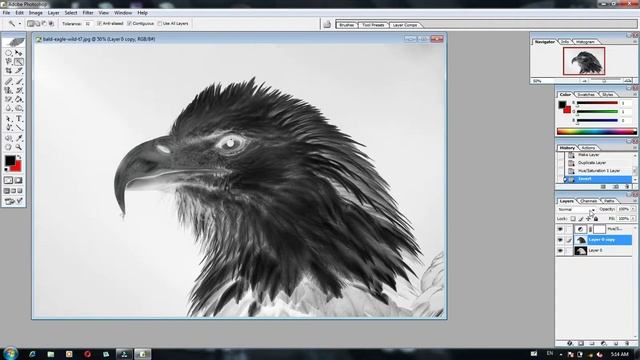Screen dimensions: 640x360
Task: Click the Add layer mask icon
Action: pos(581,343)
